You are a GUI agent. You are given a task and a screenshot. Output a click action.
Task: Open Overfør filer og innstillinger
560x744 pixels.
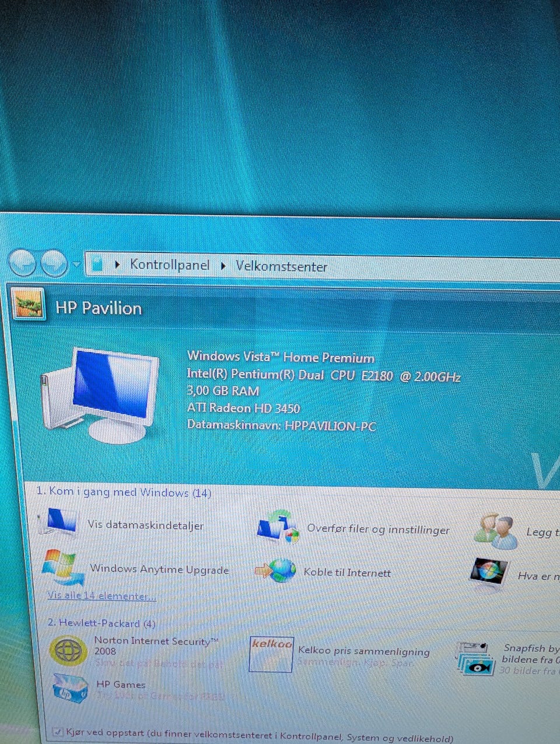[x=378, y=530]
